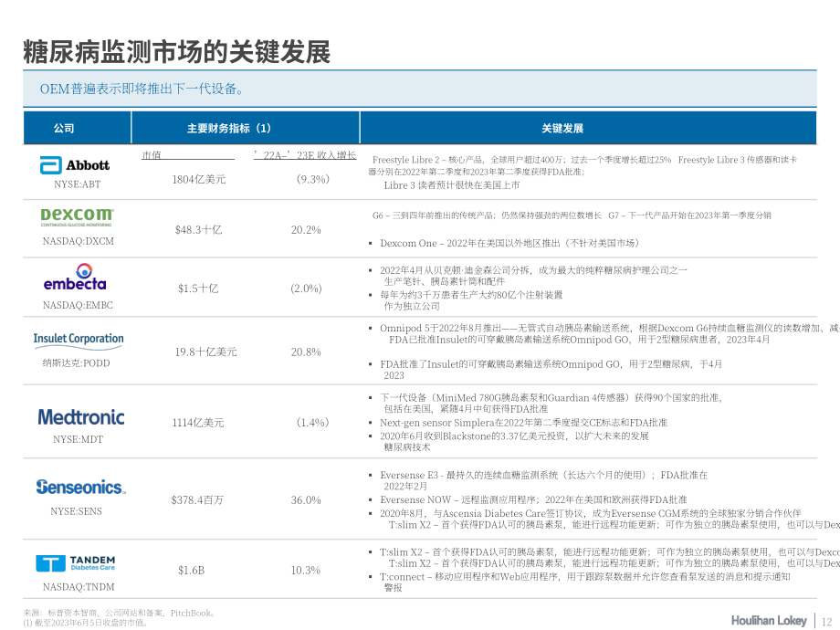This screenshot has width=840, height=630.
Task: Click Medtronic growth value (1.4%)
Action: [x=313, y=422]
